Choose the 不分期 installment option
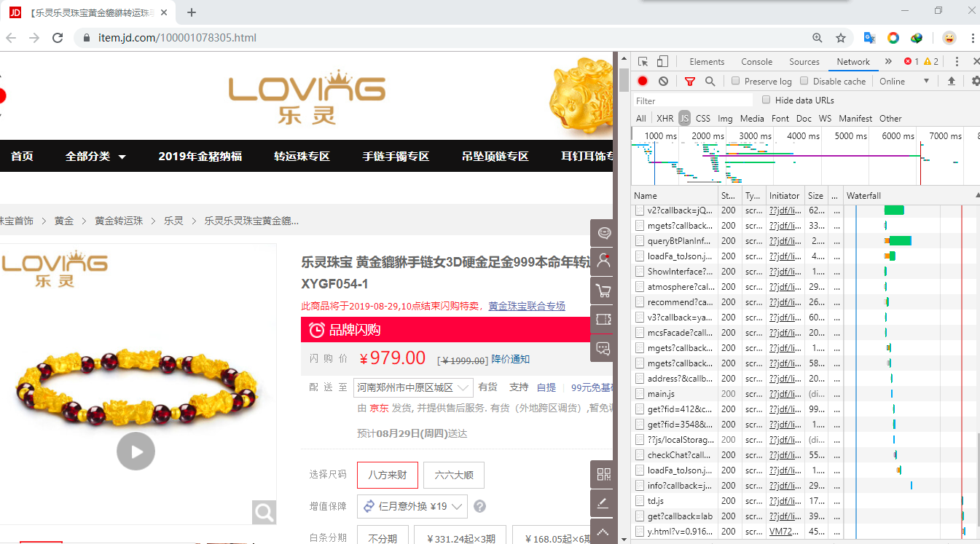 pyautogui.click(x=383, y=538)
